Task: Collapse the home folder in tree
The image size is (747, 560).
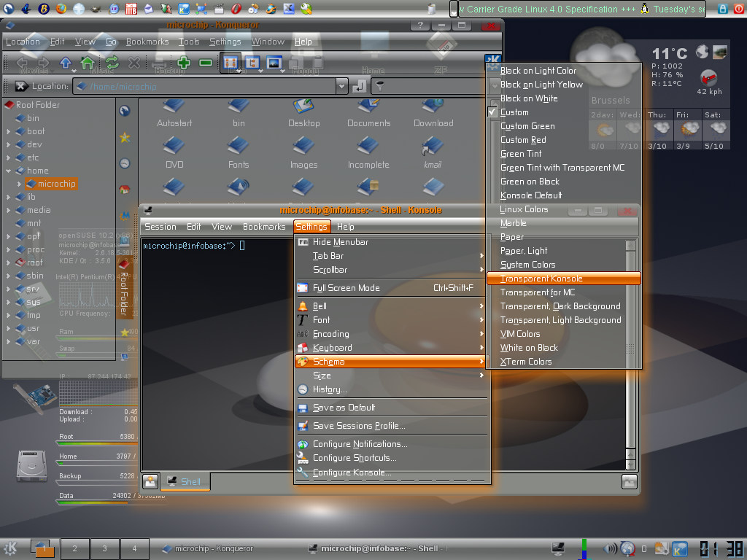Action: [8, 171]
